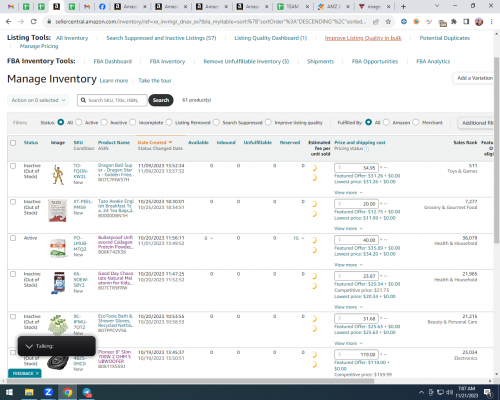Select Search Suppressed filter

[216, 122]
